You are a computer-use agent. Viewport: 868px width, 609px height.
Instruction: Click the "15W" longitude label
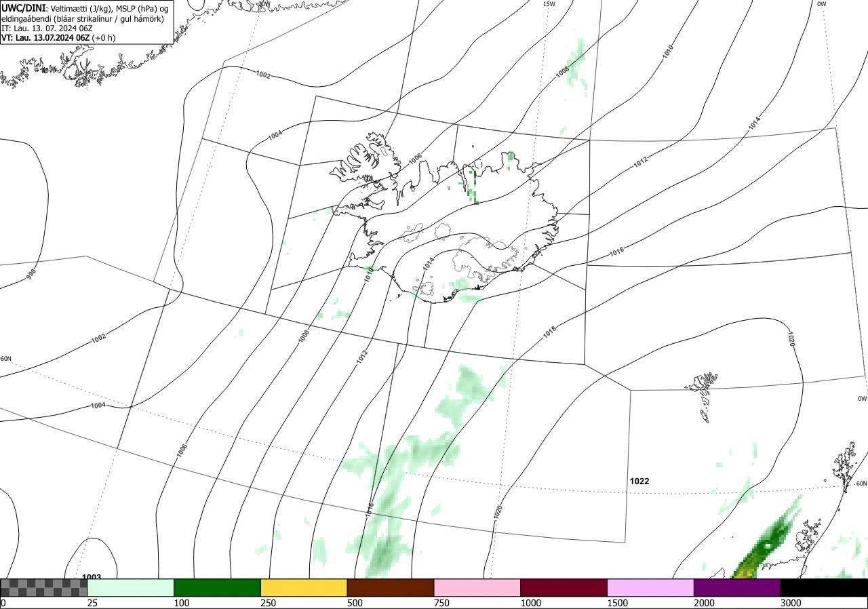pos(549,4)
